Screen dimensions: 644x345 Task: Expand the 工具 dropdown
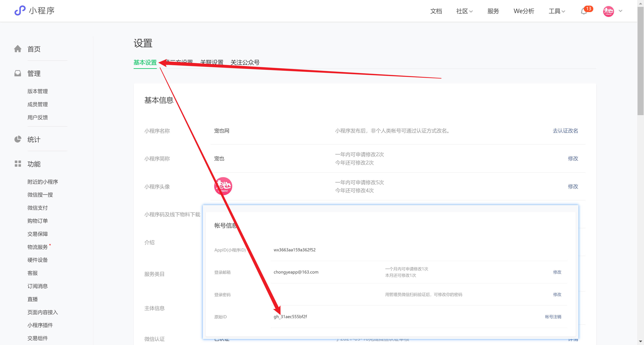[x=557, y=11]
